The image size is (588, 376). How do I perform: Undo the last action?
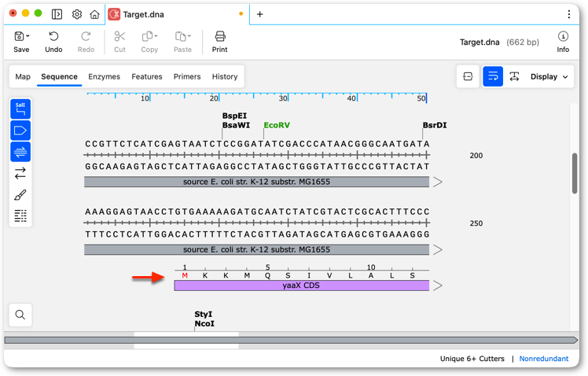[x=53, y=42]
